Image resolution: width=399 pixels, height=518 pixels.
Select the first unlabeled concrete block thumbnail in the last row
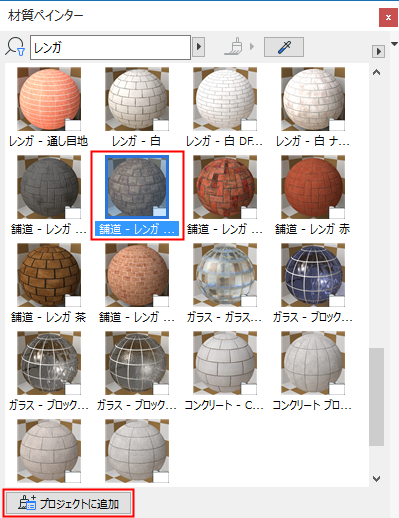pos(49,451)
